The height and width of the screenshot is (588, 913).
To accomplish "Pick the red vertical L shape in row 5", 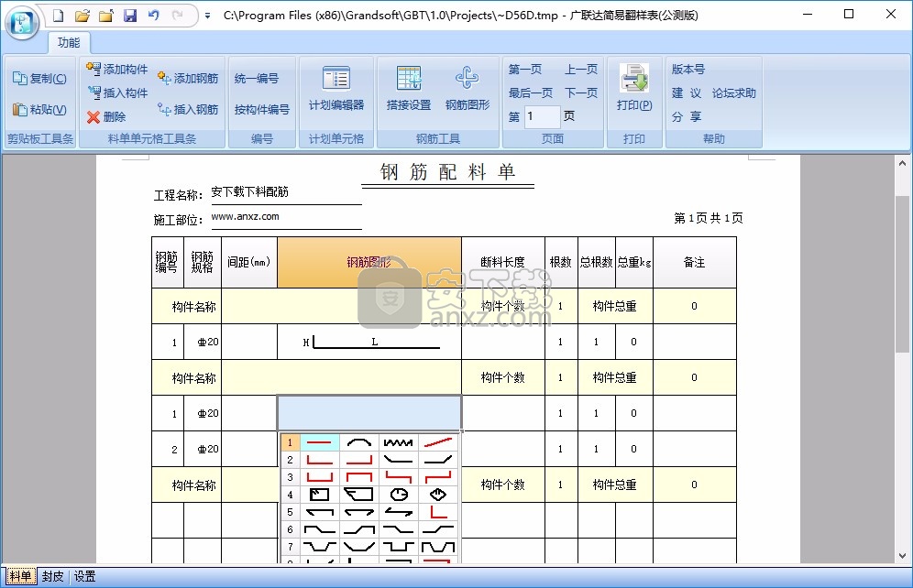I will [x=438, y=512].
